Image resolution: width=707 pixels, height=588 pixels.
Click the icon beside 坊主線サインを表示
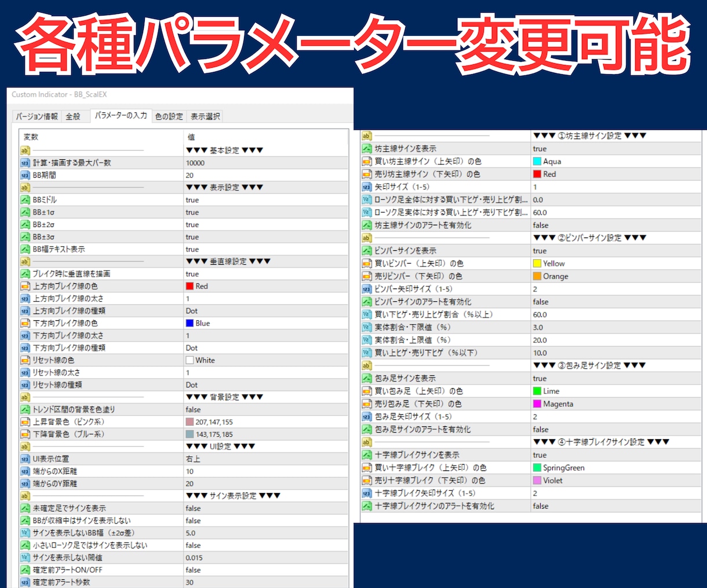(x=366, y=149)
